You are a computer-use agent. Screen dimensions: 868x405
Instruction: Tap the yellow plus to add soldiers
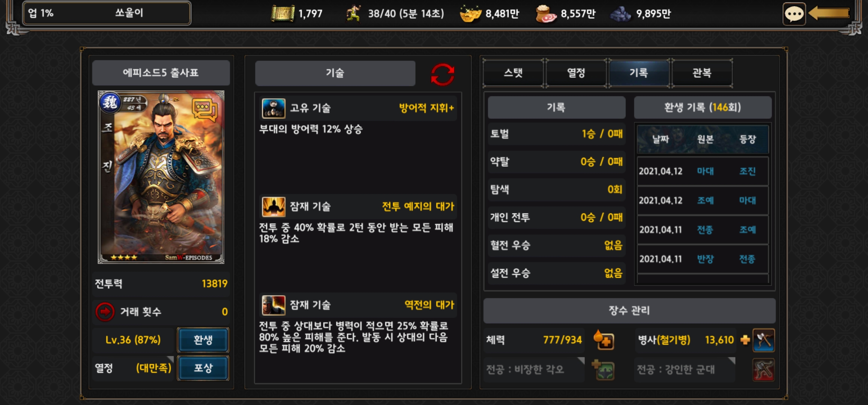745,340
